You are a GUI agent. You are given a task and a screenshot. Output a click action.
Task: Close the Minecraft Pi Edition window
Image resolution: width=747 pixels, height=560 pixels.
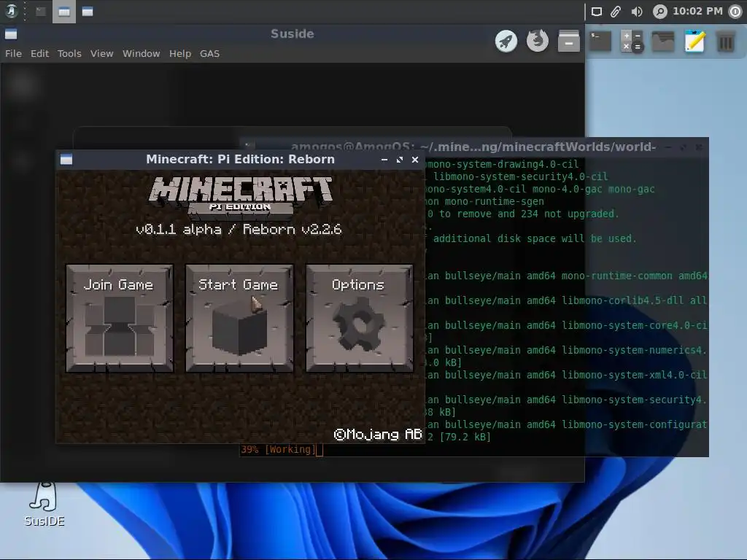(x=415, y=160)
